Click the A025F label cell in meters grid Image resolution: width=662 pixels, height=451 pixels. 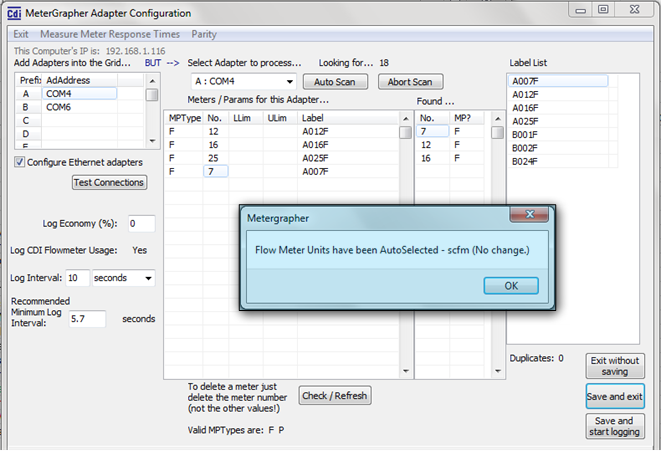[x=348, y=158]
